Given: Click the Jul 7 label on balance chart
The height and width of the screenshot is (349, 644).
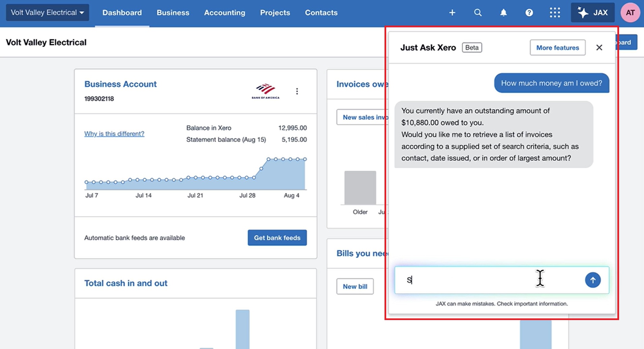Looking at the screenshot, I should pyautogui.click(x=92, y=195).
